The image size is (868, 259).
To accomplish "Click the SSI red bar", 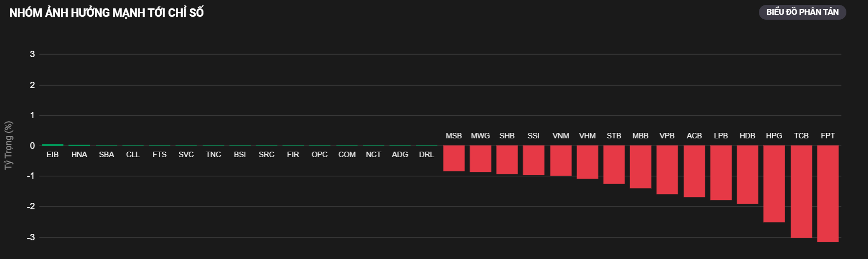I will click(533, 161).
